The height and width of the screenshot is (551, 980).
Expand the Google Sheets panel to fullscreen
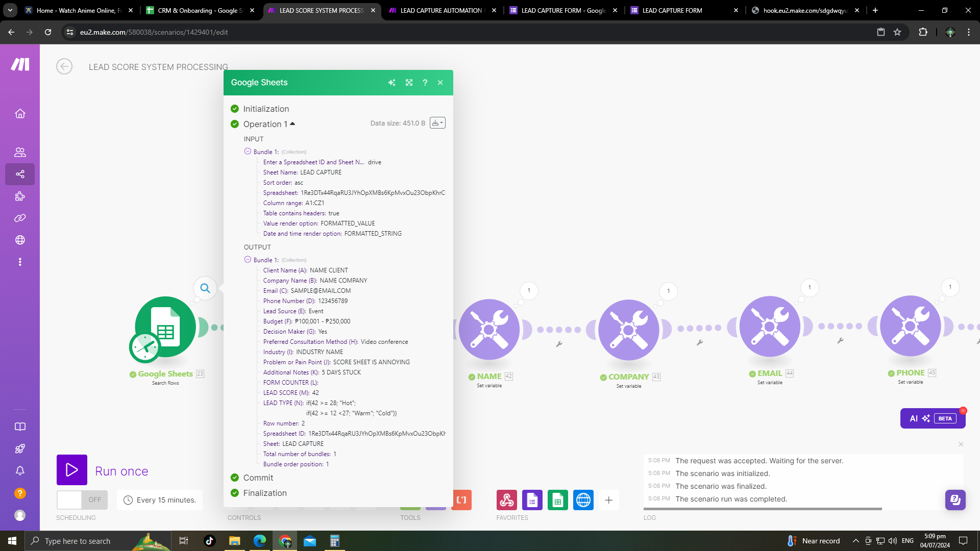409,83
